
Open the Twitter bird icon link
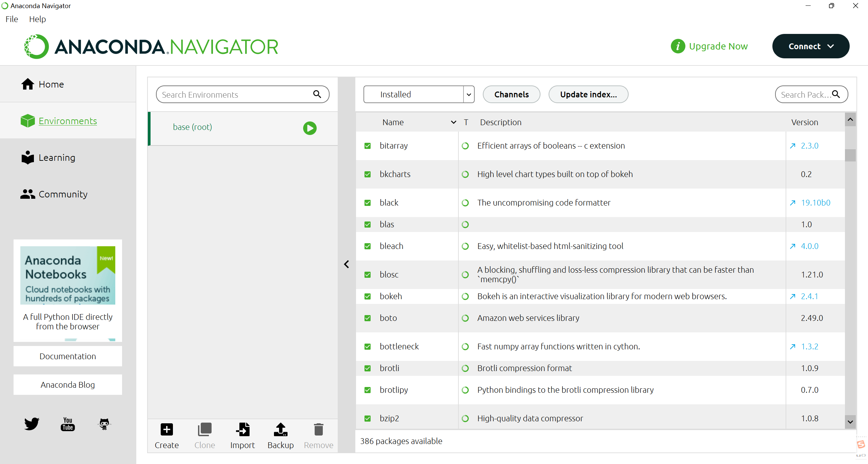click(32, 424)
